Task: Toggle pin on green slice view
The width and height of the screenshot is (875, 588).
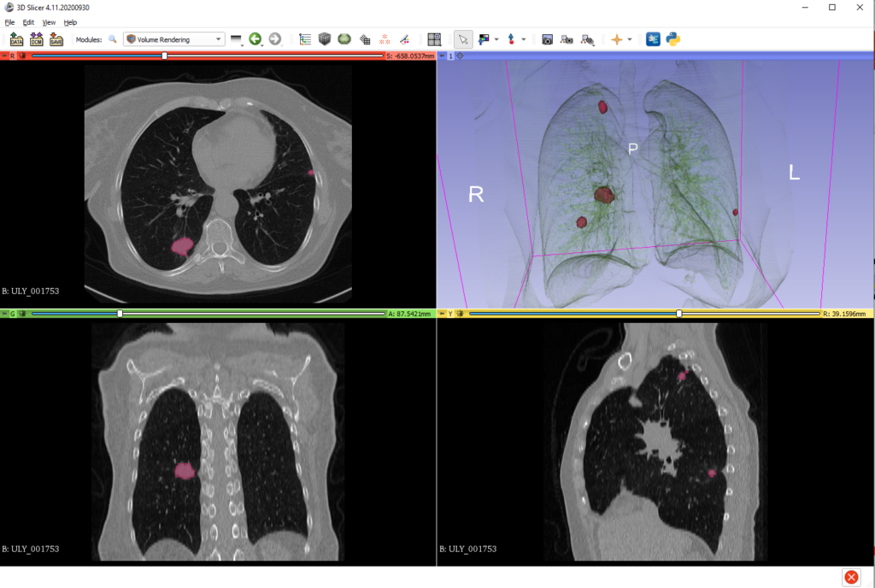Action: pos(4,314)
